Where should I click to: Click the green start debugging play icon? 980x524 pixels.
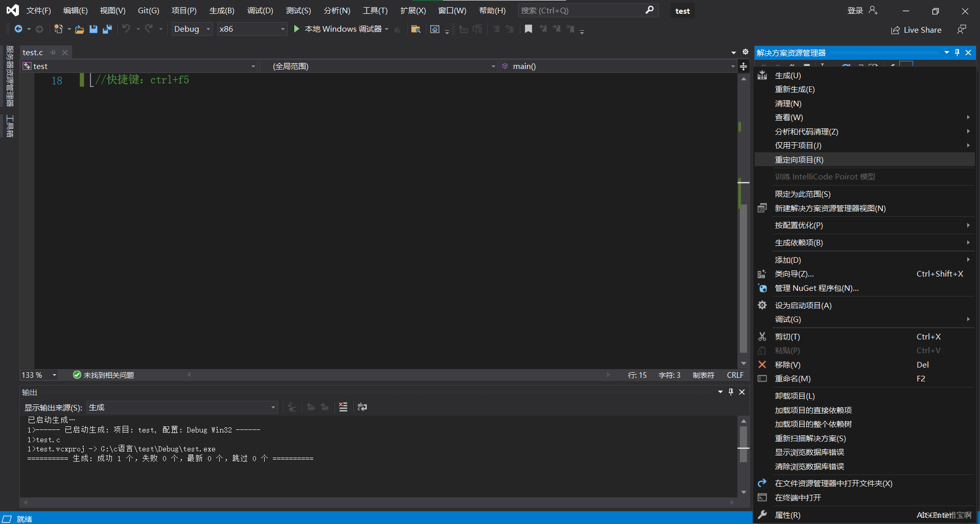[x=296, y=29]
